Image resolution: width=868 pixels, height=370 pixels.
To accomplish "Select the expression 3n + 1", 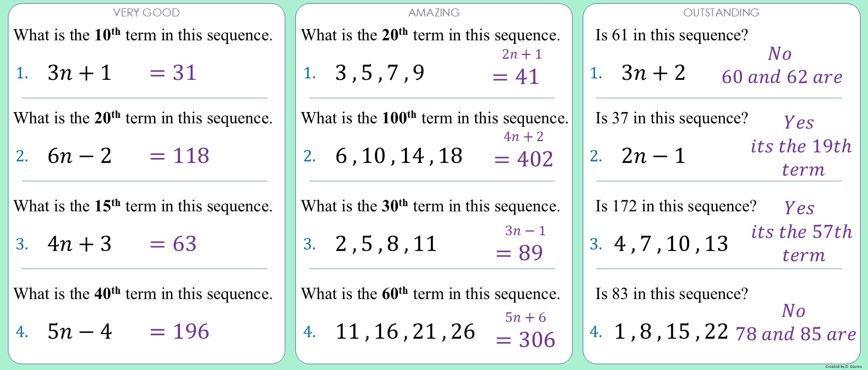I will coord(79,73).
